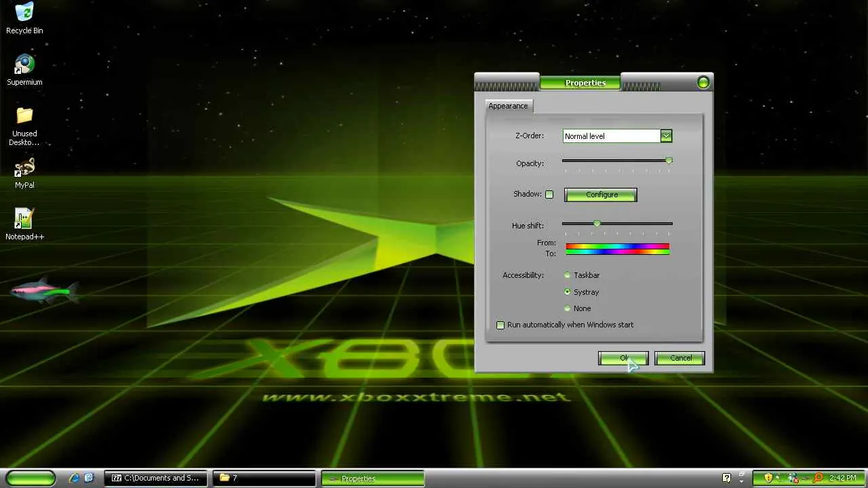Viewport: 868px width, 488px height.
Task: Click the orange magnifier tray icon
Action: [x=819, y=478]
